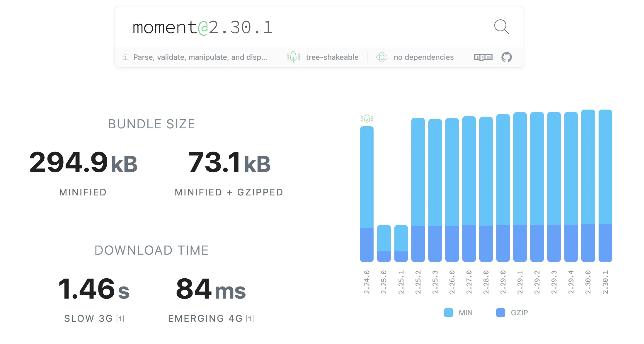Image resolution: width=644 pixels, height=344 pixels.
Task: Click the no dependencies text label
Action: tap(423, 57)
